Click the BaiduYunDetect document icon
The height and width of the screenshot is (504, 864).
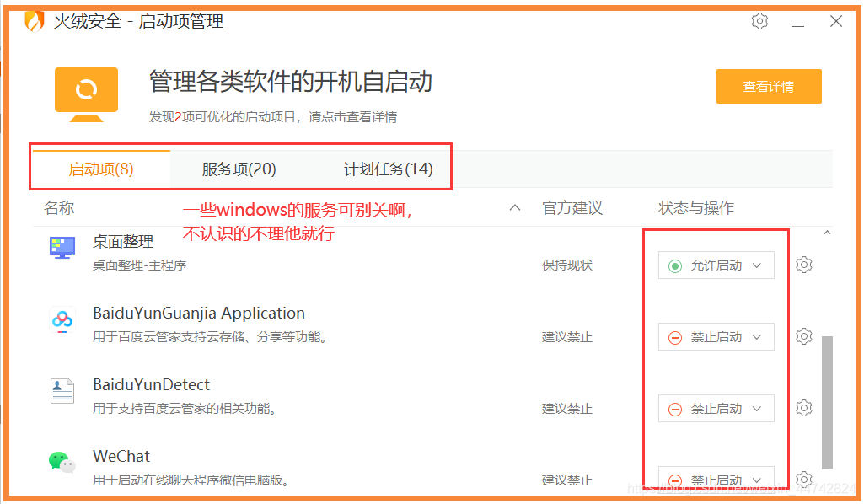pyautogui.click(x=62, y=391)
